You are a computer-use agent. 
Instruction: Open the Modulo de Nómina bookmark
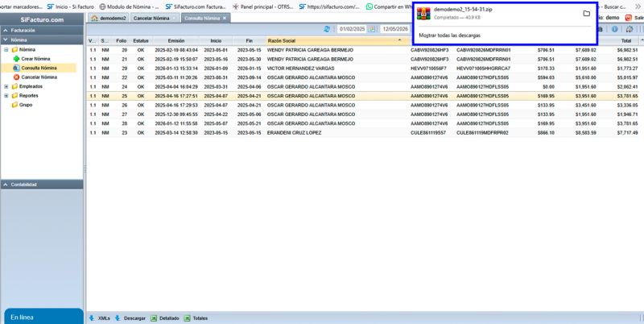tap(129, 6)
